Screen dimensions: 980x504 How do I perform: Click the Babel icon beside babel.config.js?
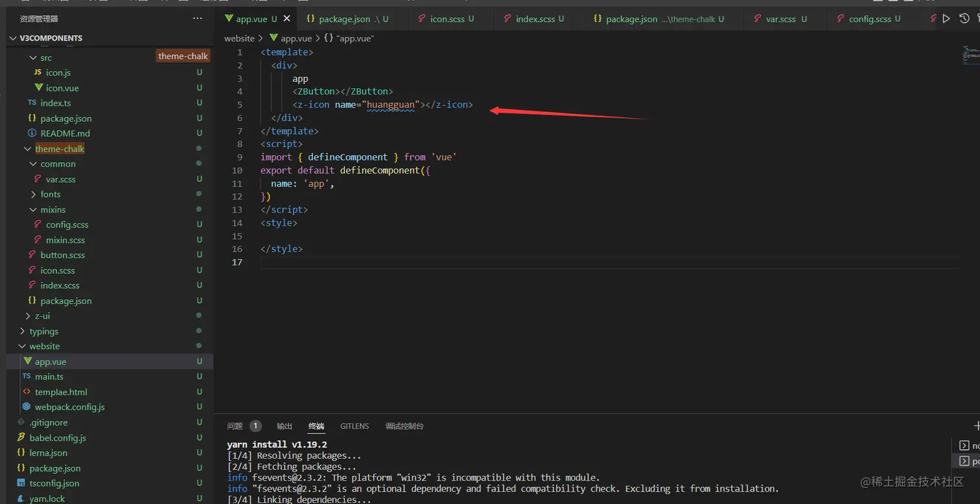coord(21,437)
